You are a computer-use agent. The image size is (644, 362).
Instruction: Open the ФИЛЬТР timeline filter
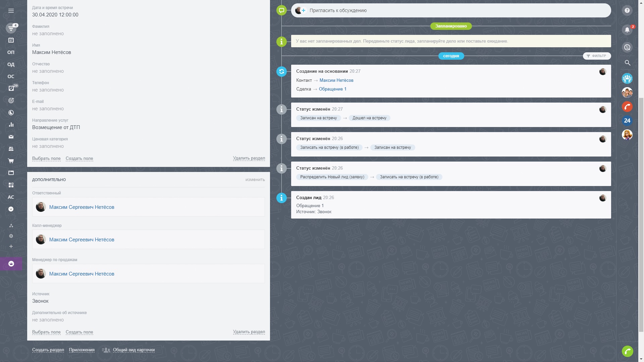[597, 56]
